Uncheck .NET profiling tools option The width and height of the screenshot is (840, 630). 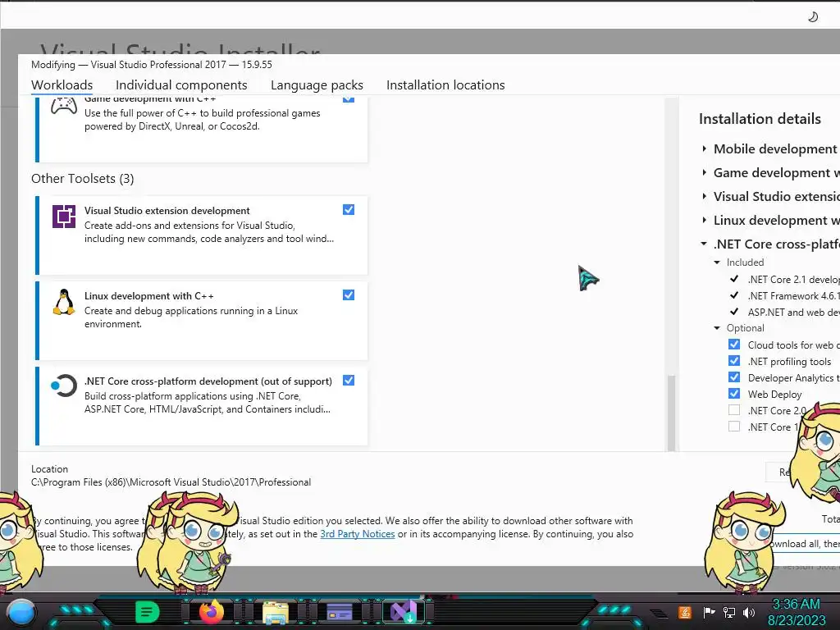point(734,361)
